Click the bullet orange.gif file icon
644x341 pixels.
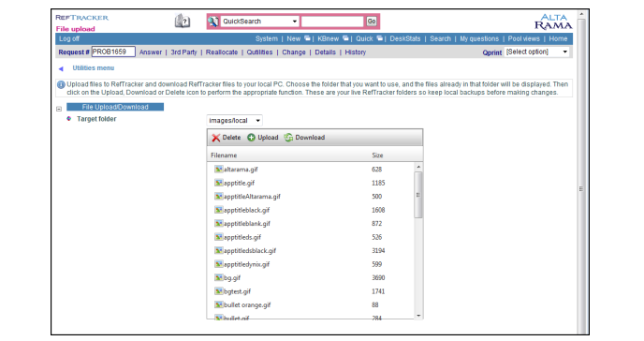[x=218, y=304]
